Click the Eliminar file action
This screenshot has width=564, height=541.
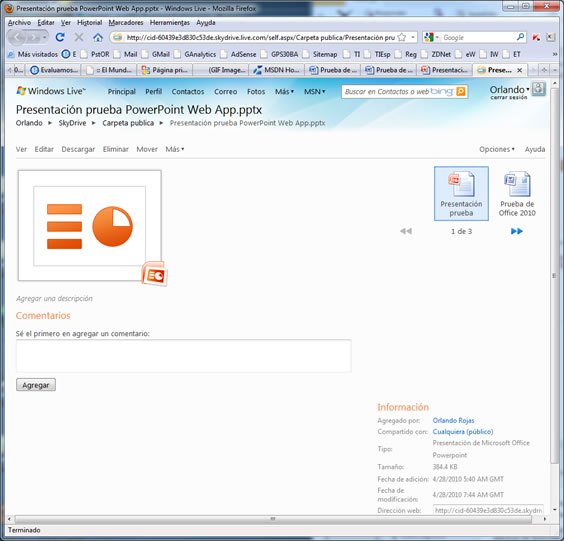[x=115, y=149]
